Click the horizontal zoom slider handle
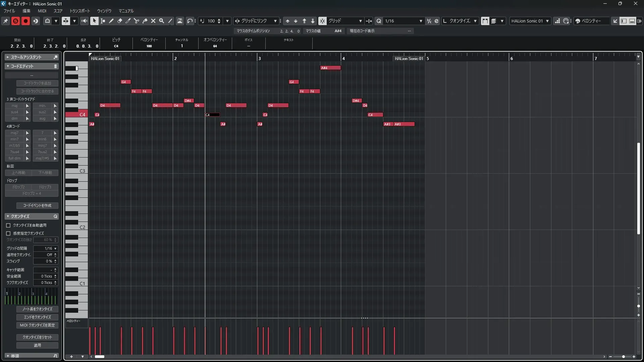This screenshot has width=644, height=362. click(623, 357)
